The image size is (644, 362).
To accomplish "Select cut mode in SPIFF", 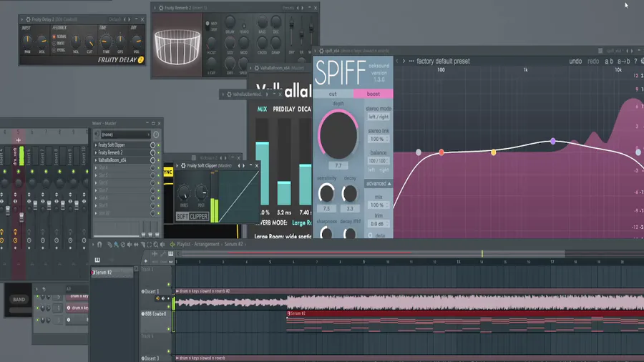I will tap(333, 94).
